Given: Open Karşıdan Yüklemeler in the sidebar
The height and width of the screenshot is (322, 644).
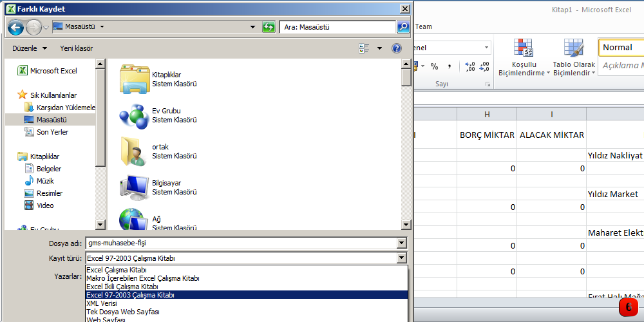Looking at the screenshot, I should point(60,108).
